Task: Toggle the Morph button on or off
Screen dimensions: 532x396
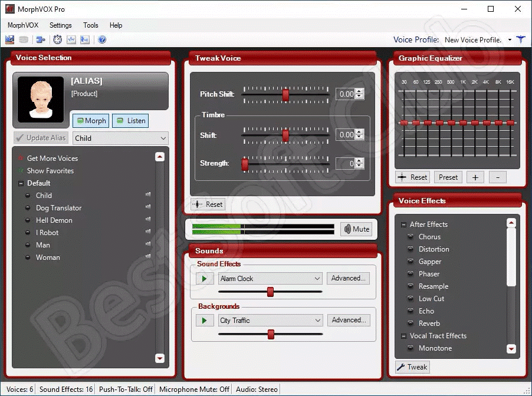Action: click(91, 120)
